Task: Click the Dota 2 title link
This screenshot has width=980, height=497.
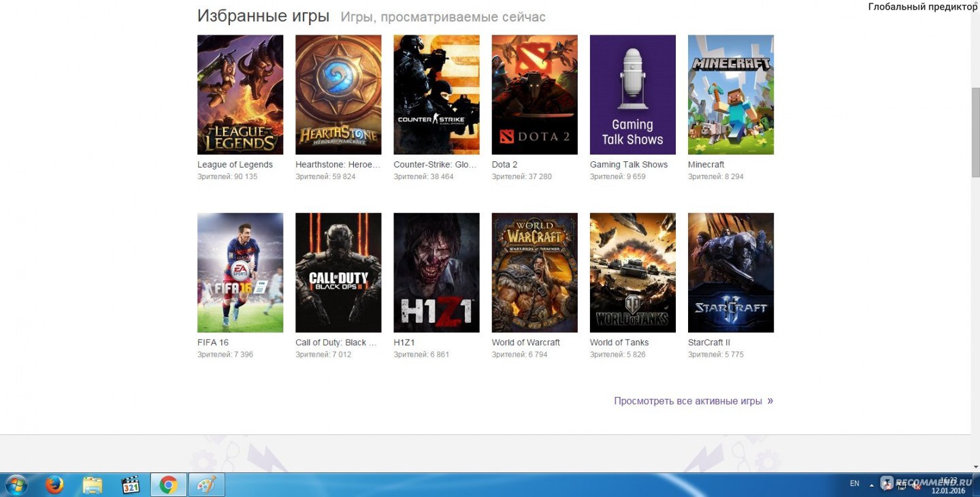Action: tap(504, 165)
